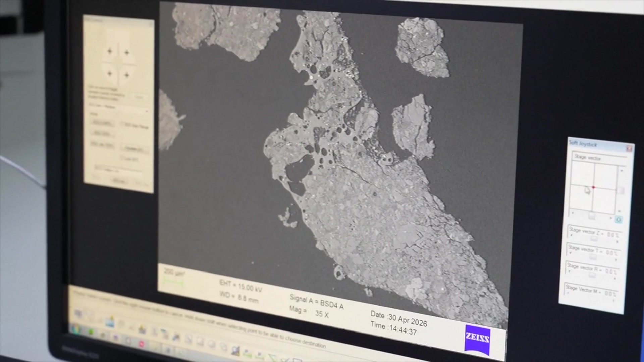The height and width of the screenshot is (362, 644).
Task: Click the magnifier image icon in the bottom toolbar
Action: 235,351
